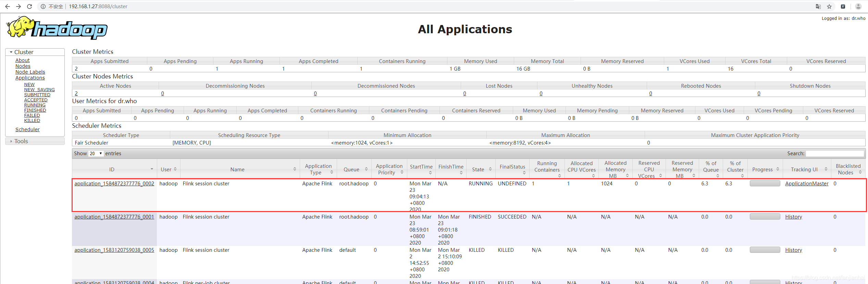Sort table by FinalStatus column
Image resolution: width=868 pixels, height=284 pixels.
tap(512, 169)
